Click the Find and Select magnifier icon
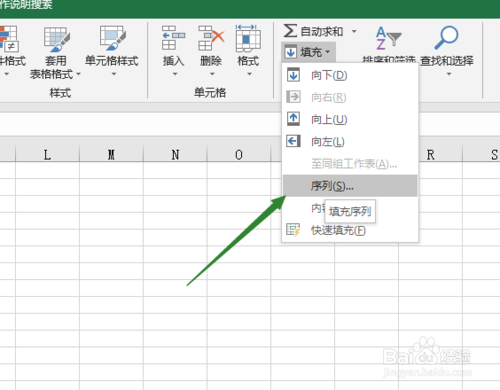This screenshot has width=500, height=390. (x=446, y=38)
